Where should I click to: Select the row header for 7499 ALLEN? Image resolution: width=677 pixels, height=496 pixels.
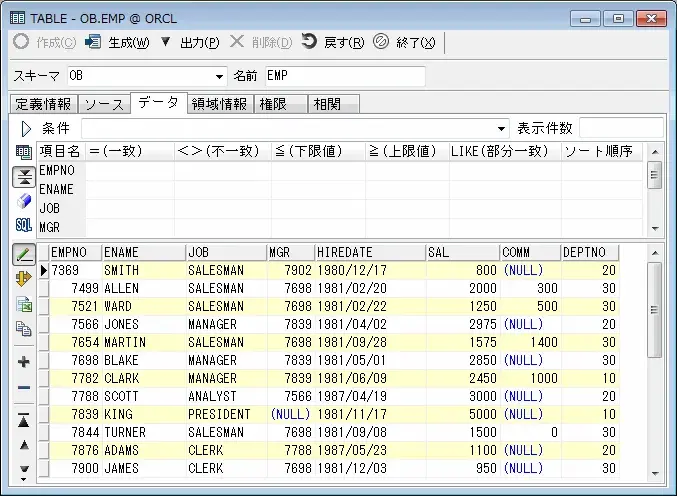[x=44, y=288]
